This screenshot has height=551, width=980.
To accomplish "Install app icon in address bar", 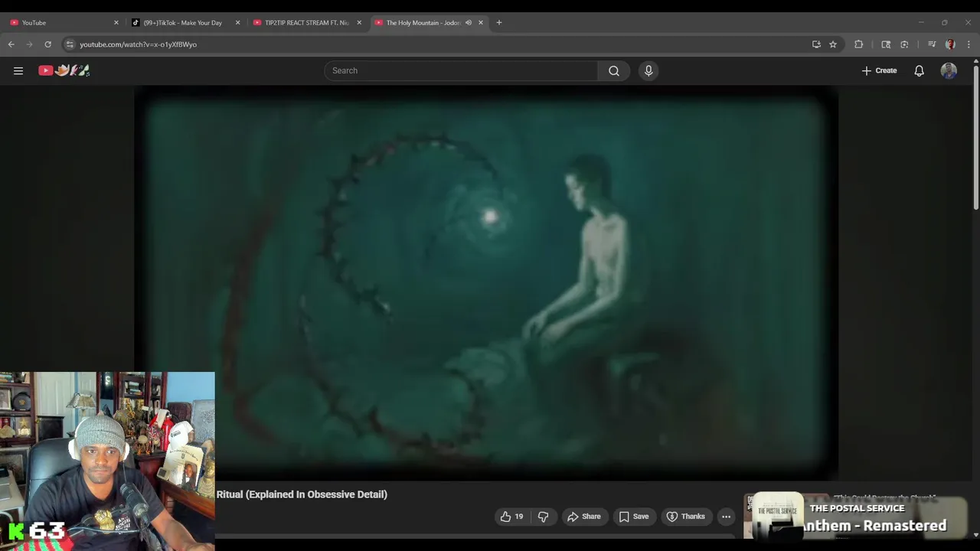I will point(816,44).
